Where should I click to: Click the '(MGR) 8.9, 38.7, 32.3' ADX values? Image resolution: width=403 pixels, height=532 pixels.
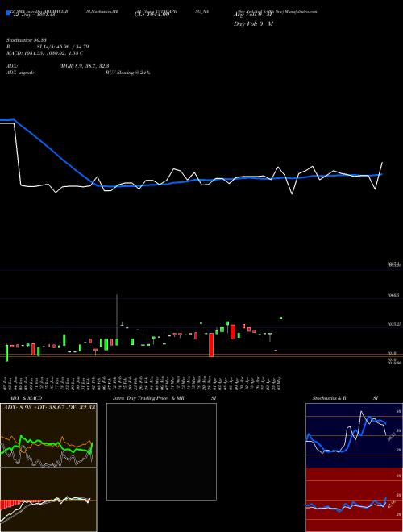84,66
